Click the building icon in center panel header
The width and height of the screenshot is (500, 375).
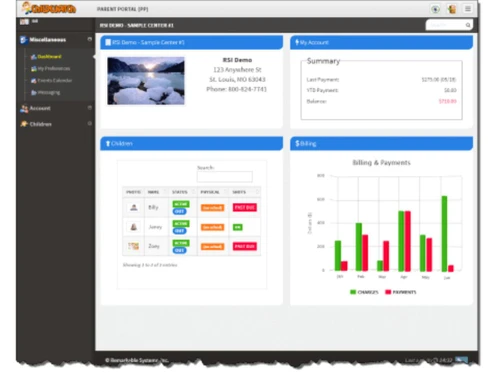(x=108, y=42)
